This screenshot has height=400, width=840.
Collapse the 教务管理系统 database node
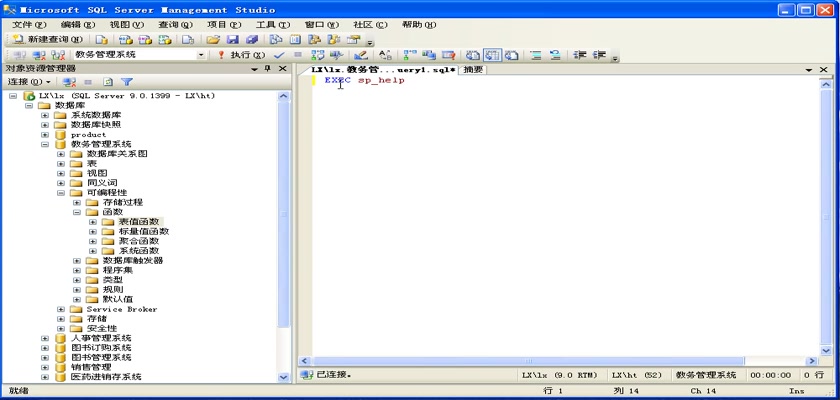click(45, 144)
